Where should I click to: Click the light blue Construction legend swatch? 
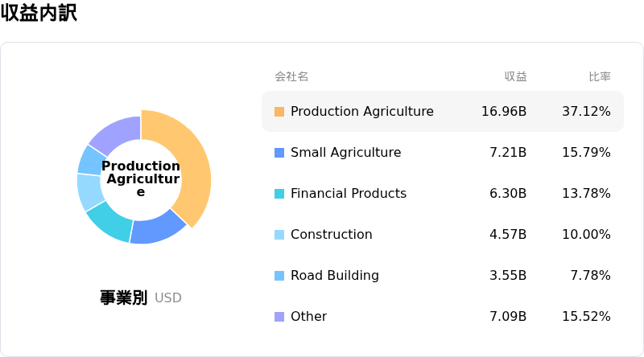[x=279, y=235]
